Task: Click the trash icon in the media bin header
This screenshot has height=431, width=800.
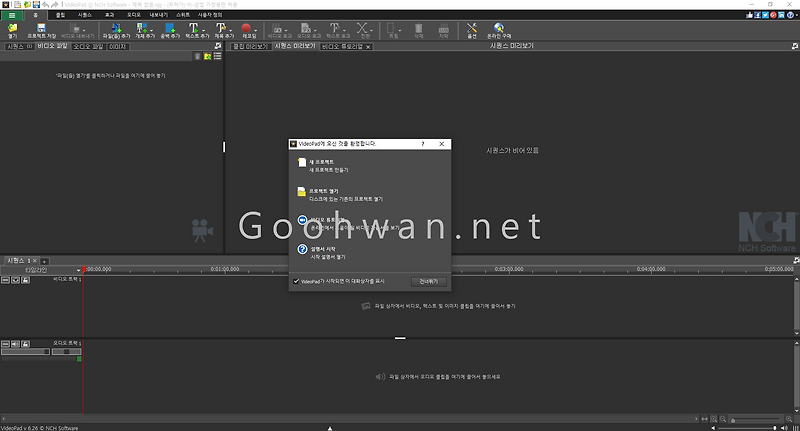Action: point(197,56)
